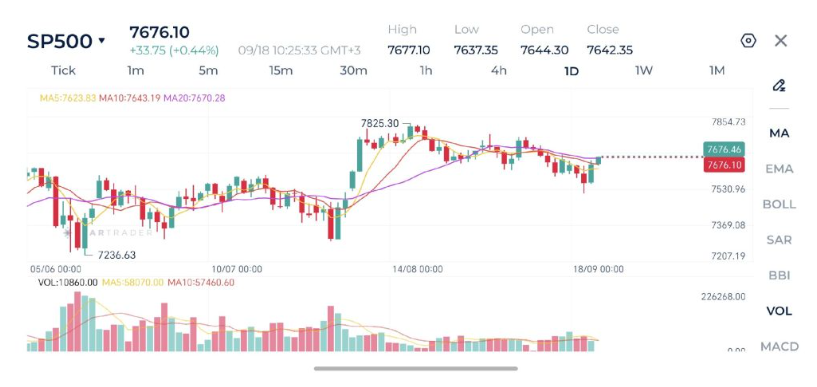Click the 7676.10 red price label
The width and height of the screenshot is (817, 387).
pyautogui.click(x=723, y=166)
